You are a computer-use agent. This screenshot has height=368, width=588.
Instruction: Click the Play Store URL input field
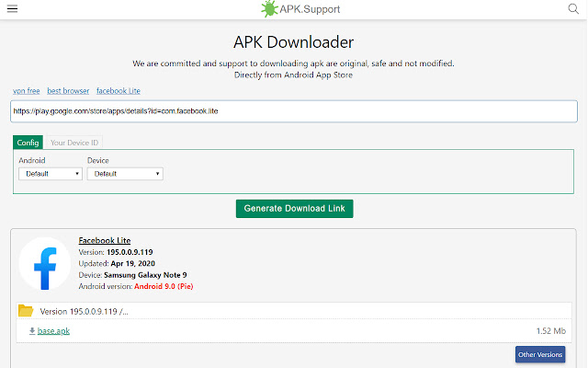pos(294,111)
